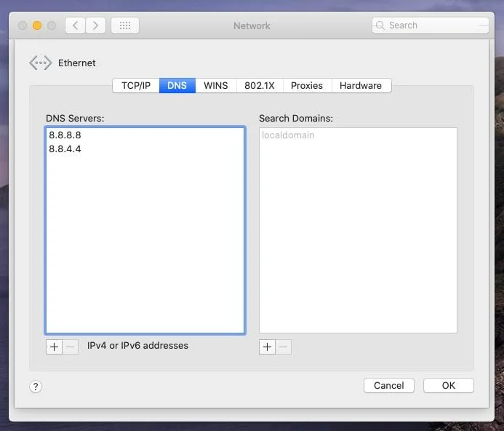This screenshot has width=504, height=431.
Task: Click the forward navigation arrow
Action: point(95,25)
